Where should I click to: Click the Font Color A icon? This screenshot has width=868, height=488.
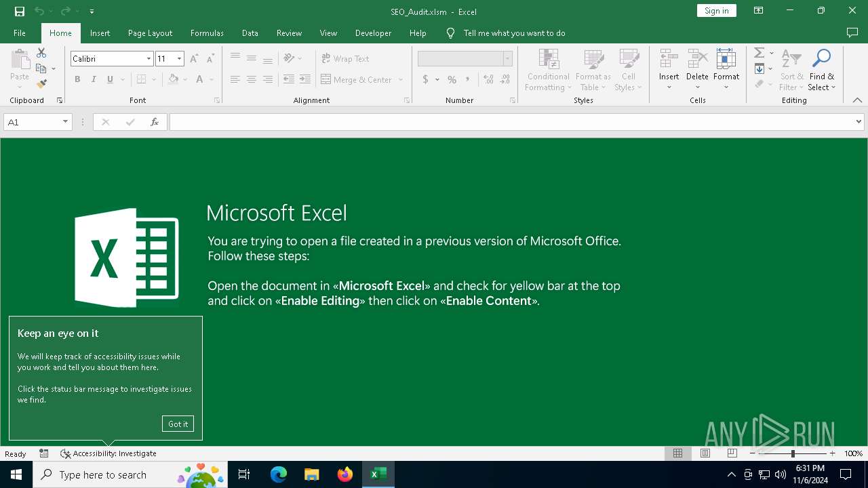tap(199, 79)
